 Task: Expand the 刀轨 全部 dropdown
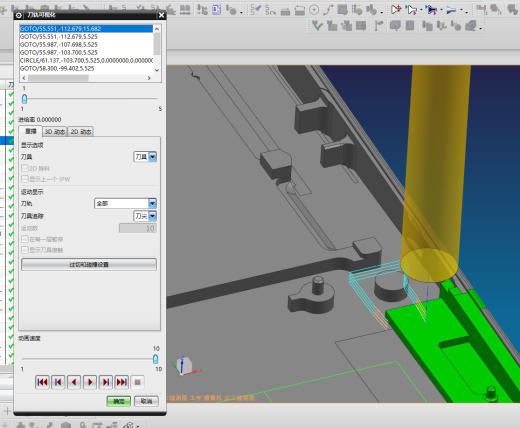point(126,203)
